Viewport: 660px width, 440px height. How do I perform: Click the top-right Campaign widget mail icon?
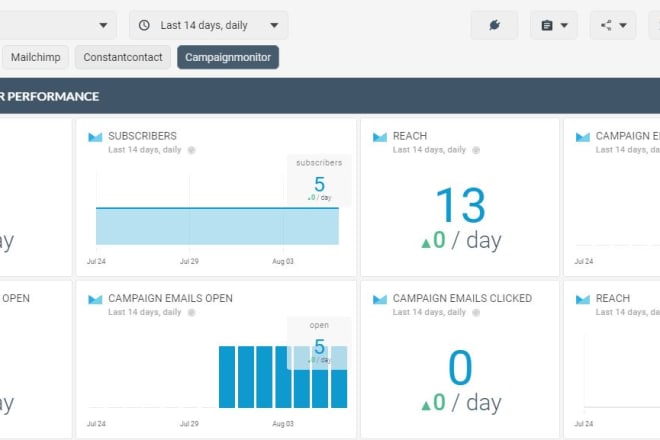(x=583, y=137)
